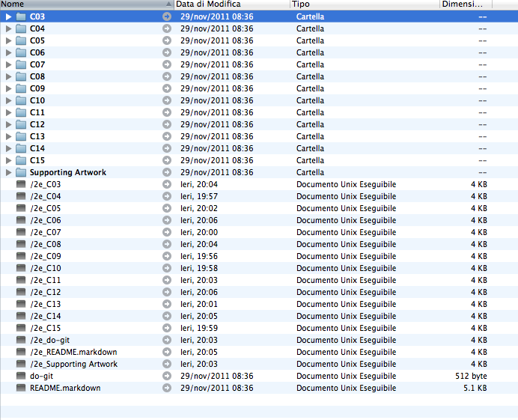
Task: Click the alias arrow beside /2e_do-git
Action: pyautogui.click(x=167, y=340)
